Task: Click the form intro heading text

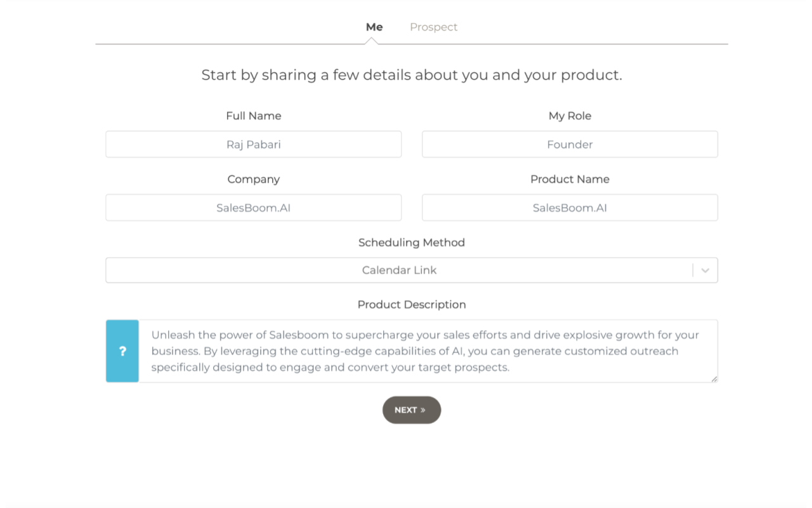Action: (x=411, y=74)
